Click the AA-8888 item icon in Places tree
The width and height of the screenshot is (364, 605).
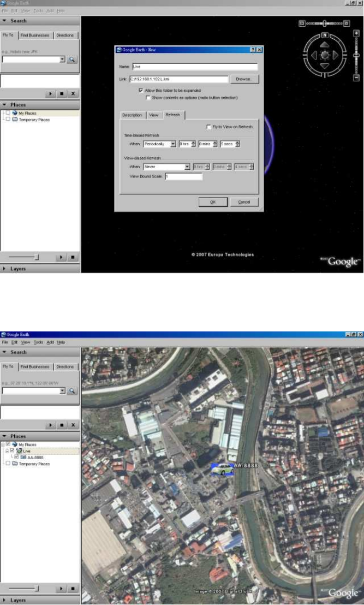pos(23,457)
